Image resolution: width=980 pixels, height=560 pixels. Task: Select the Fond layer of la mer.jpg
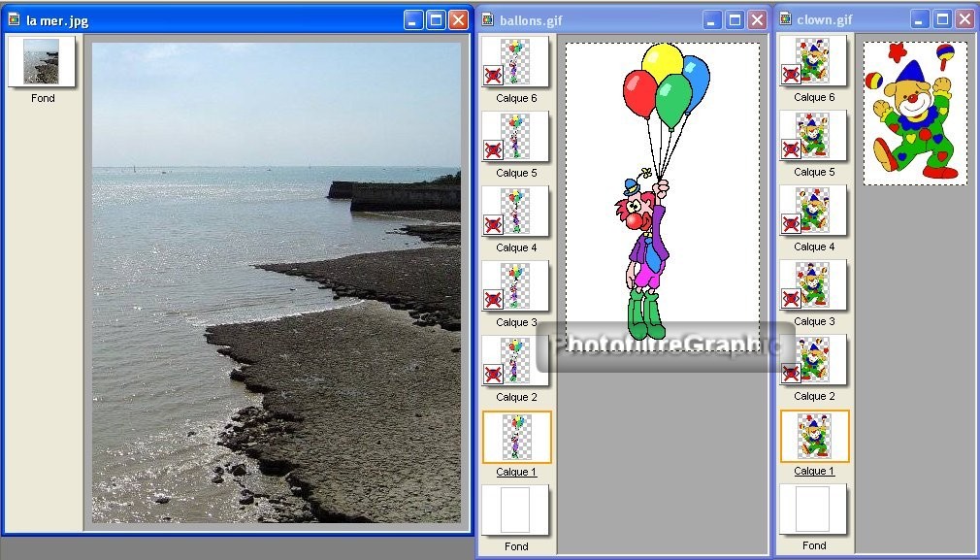pos(43,62)
